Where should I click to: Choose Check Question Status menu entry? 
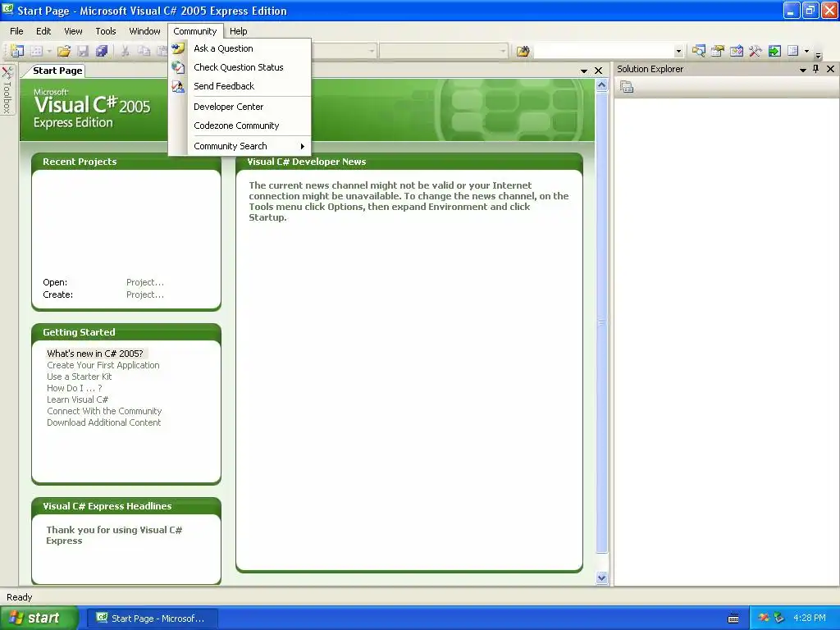pos(240,67)
